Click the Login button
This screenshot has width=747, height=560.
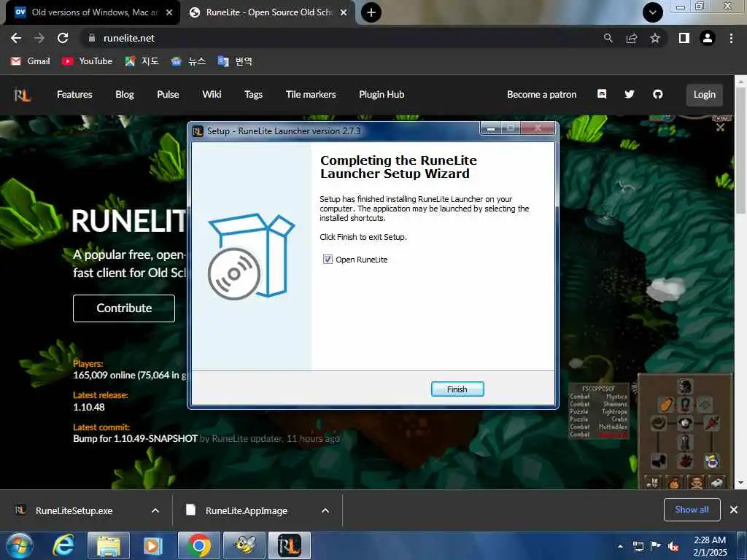coord(704,94)
